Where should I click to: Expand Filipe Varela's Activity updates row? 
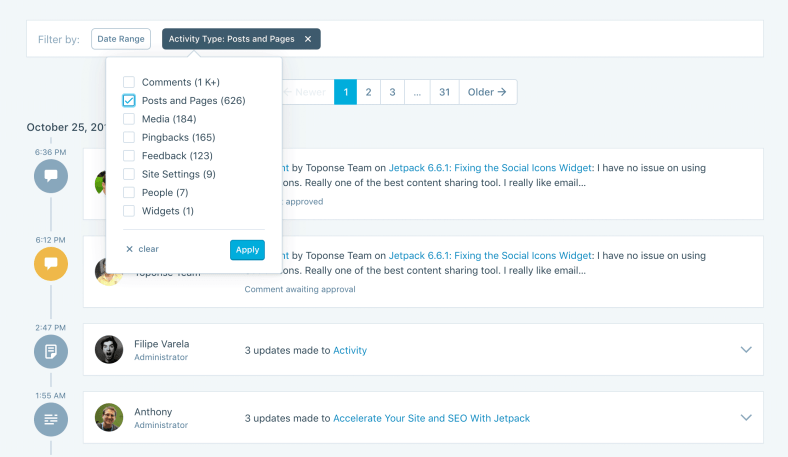[745, 350]
